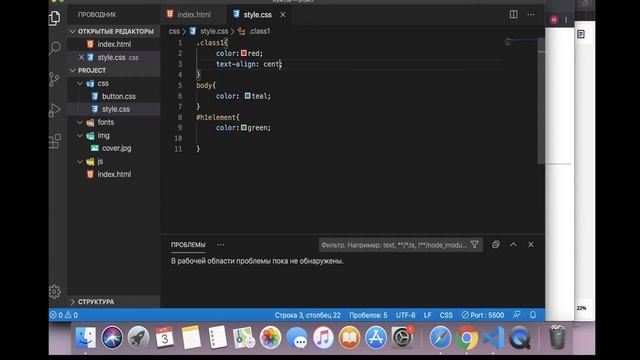The image size is (640, 360).
Task: Click the .class1 breadcrumb segment
Action: point(254,31)
